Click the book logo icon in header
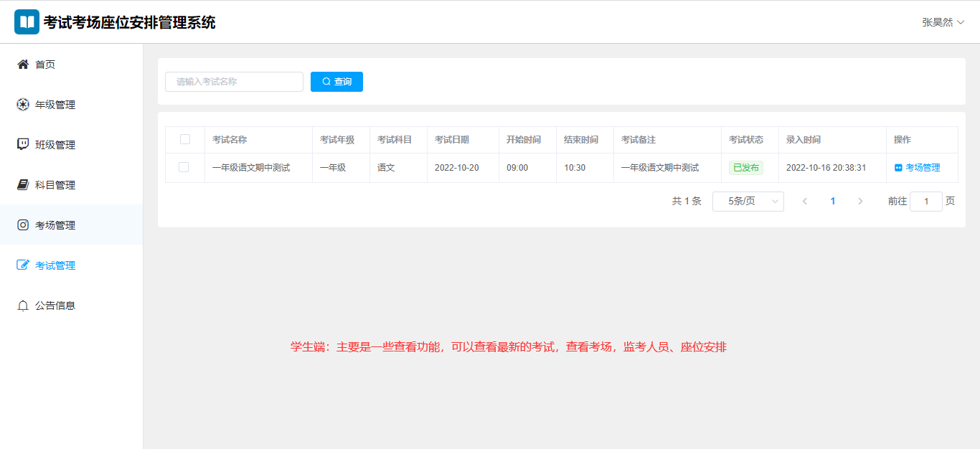980x449 pixels. tap(27, 22)
